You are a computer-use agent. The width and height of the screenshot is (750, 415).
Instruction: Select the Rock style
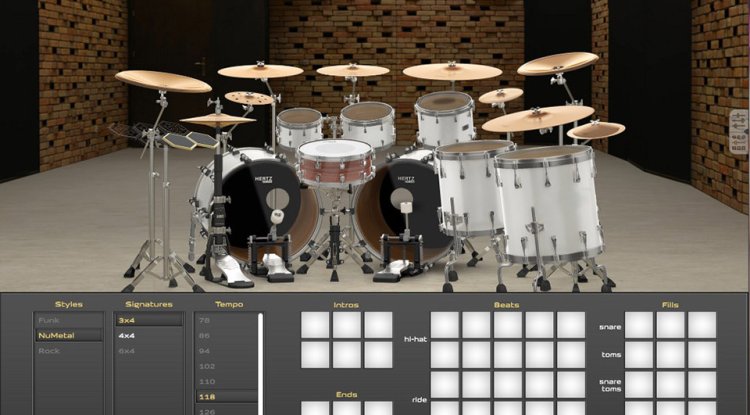point(68,351)
